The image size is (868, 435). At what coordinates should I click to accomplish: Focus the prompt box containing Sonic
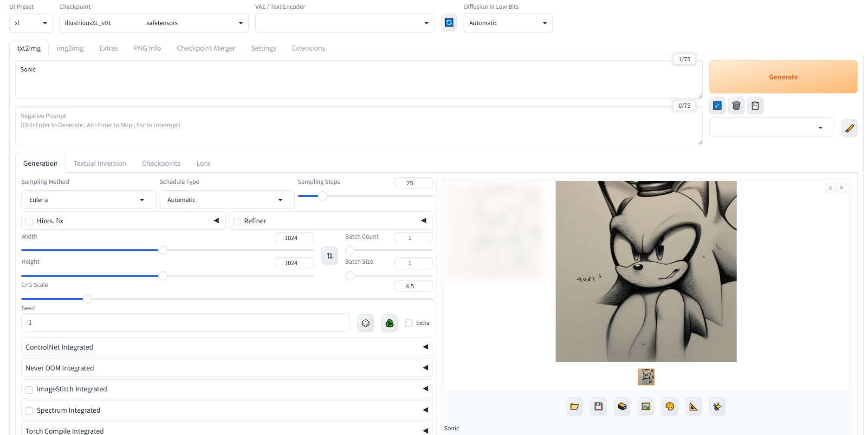click(x=359, y=79)
